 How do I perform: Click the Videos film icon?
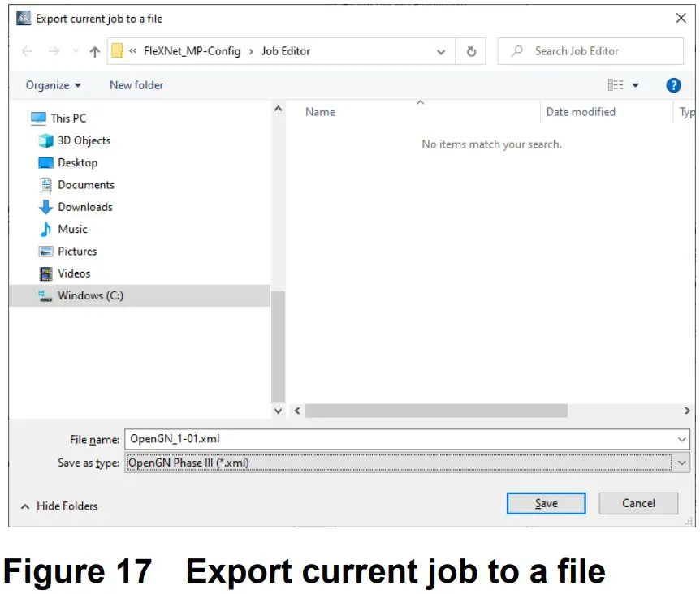pyautogui.click(x=45, y=273)
